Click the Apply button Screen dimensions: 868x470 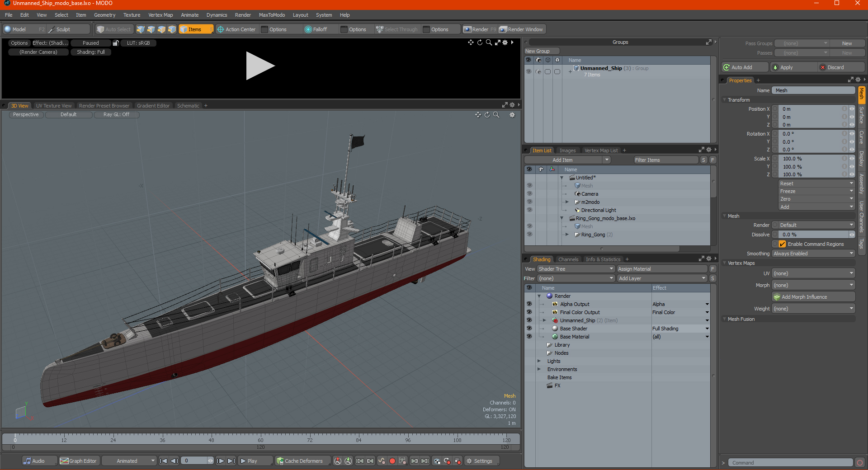click(793, 67)
